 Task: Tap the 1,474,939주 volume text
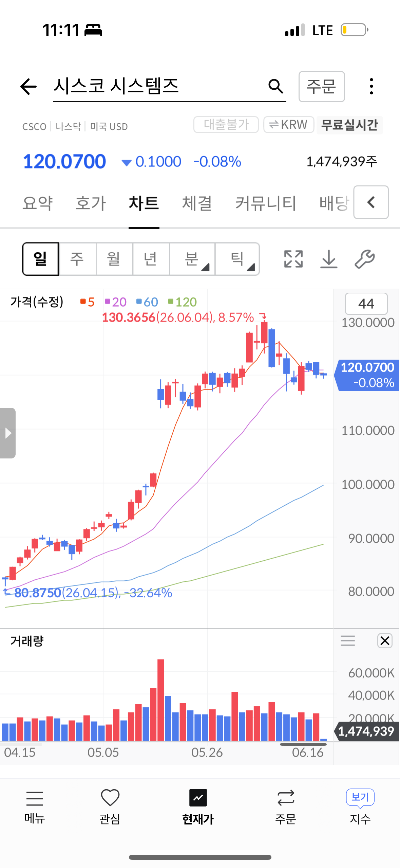(342, 161)
